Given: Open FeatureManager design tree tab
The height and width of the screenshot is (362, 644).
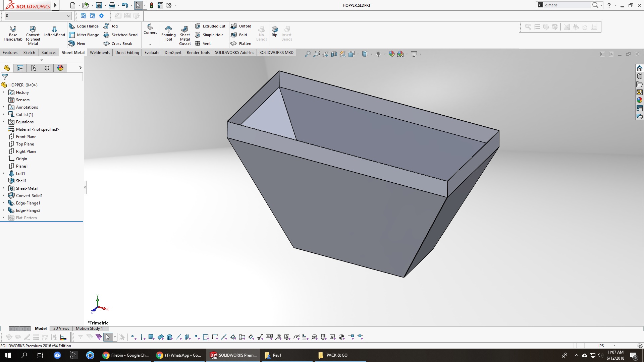Looking at the screenshot, I should pyautogui.click(x=7, y=68).
